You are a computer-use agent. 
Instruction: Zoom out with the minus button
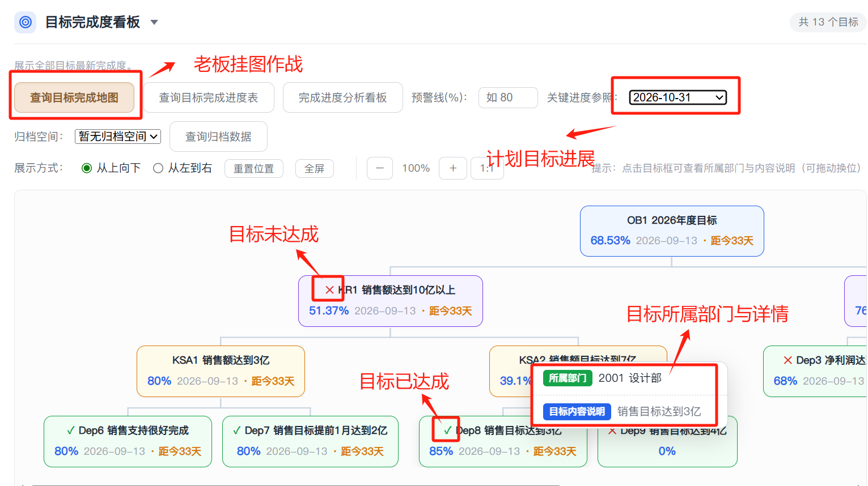pos(380,168)
